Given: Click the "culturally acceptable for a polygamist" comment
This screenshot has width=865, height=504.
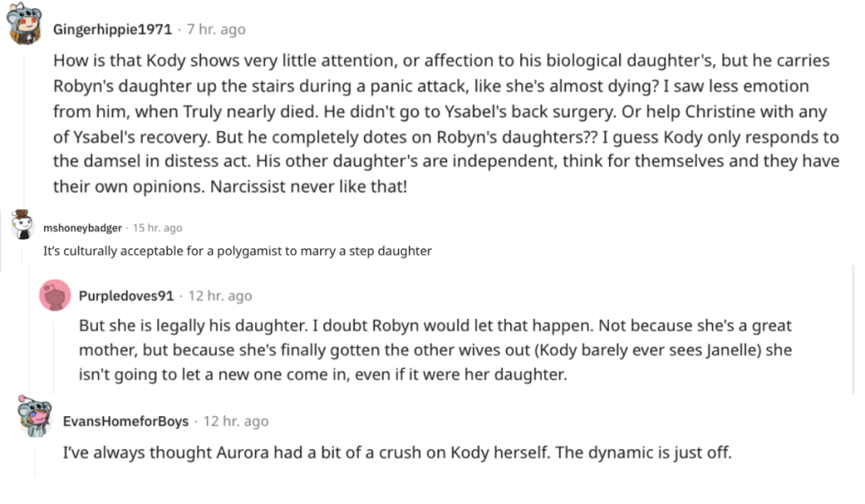Looking at the screenshot, I should point(237,251).
